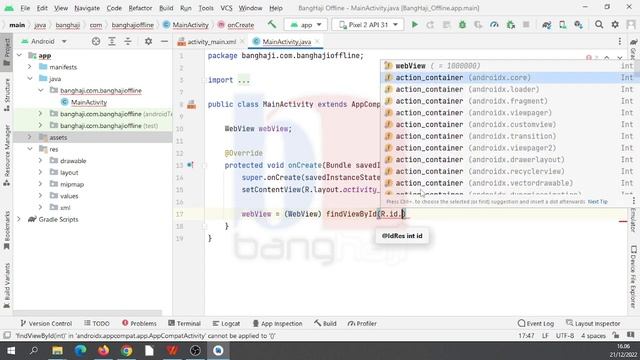Viewport: 640px width, 360px height.
Task: Open the Build menu
Action: pyautogui.click(x=166, y=8)
